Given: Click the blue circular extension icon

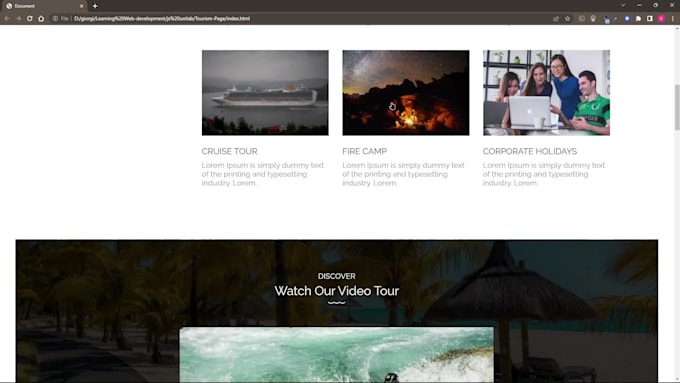Looking at the screenshot, I should 627,19.
